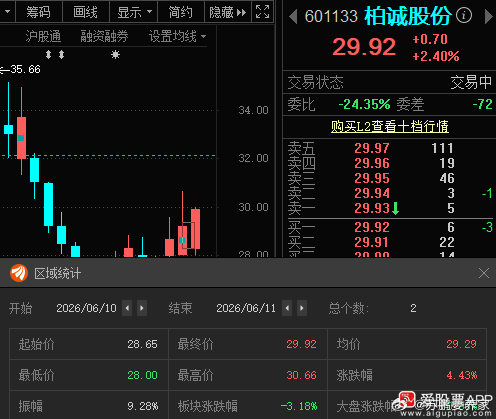Click the 交易中 trading status

(471, 82)
